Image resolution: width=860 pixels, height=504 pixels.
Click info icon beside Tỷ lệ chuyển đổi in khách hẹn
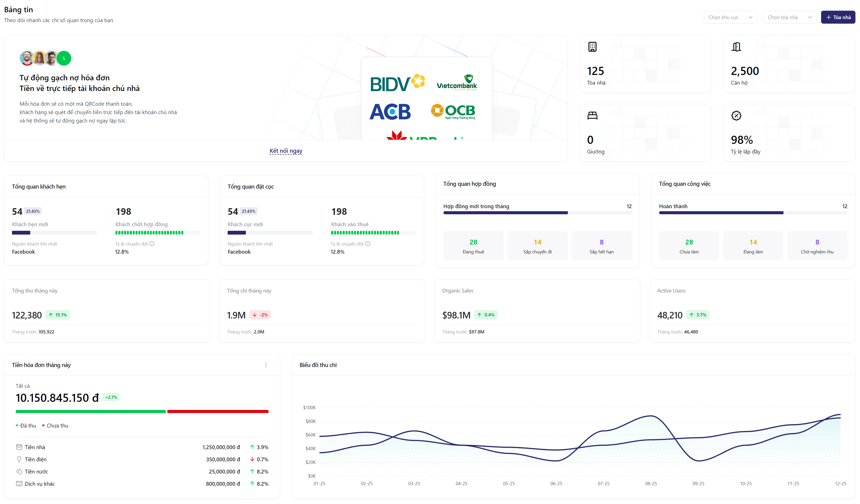(x=152, y=244)
